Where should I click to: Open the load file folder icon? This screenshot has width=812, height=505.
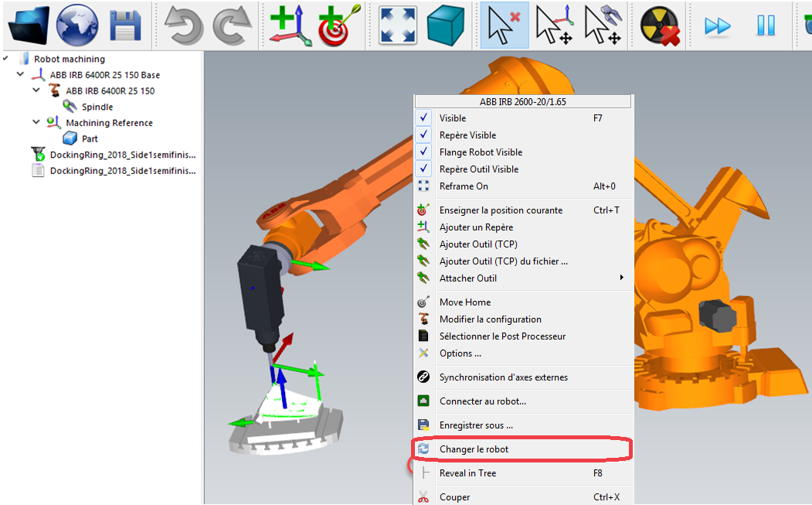[x=29, y=25]
